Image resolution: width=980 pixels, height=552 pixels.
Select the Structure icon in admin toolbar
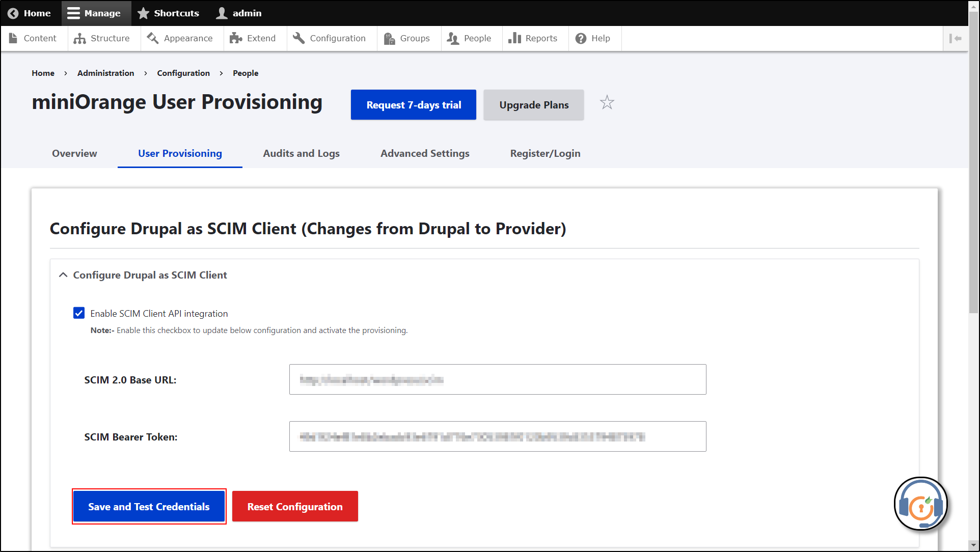[80, 38]
